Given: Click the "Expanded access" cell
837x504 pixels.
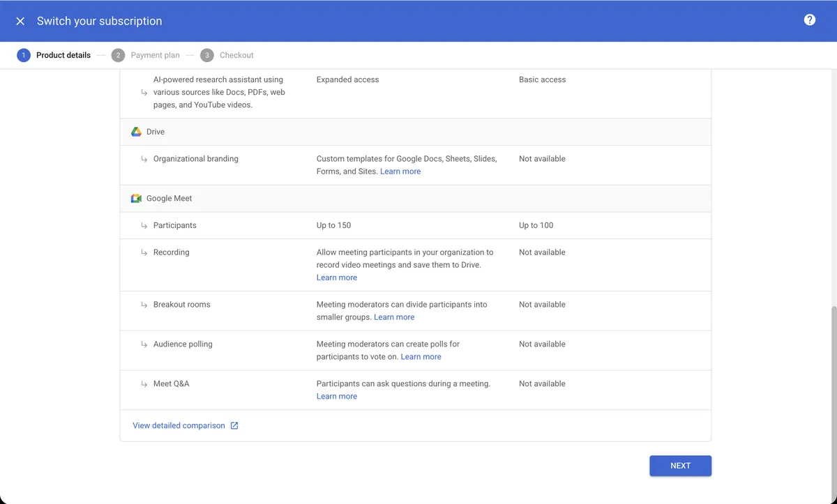Looking at the screenshot, I should pos(348,79).
